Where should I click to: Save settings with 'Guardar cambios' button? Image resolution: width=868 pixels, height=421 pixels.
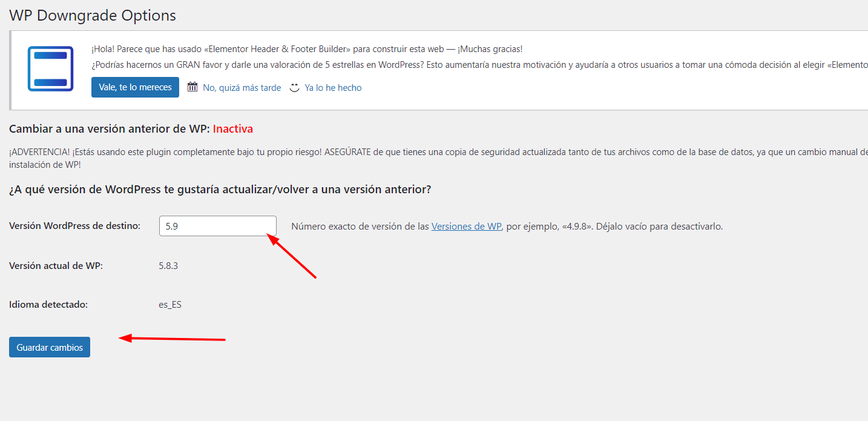(50, 347)
